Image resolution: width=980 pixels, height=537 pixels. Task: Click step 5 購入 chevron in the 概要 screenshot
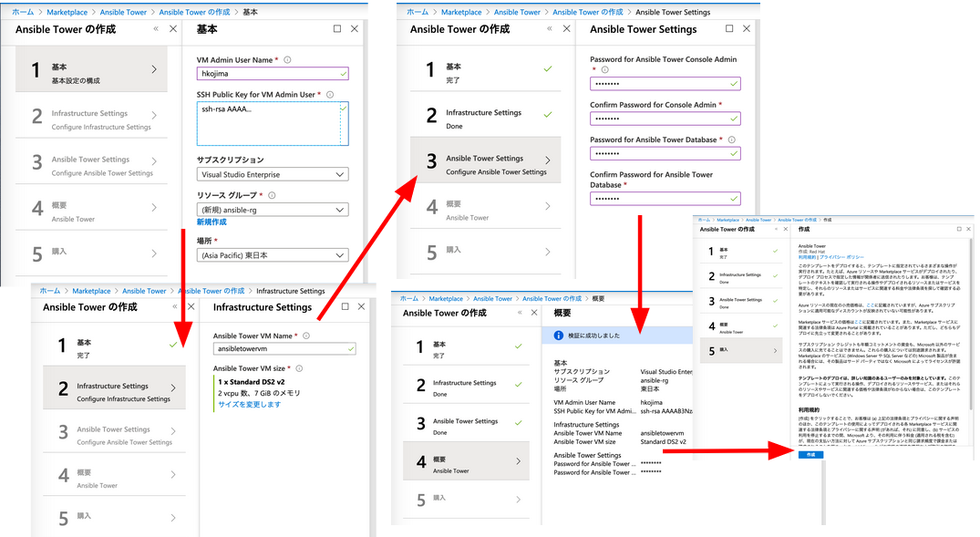click(519, 500)
